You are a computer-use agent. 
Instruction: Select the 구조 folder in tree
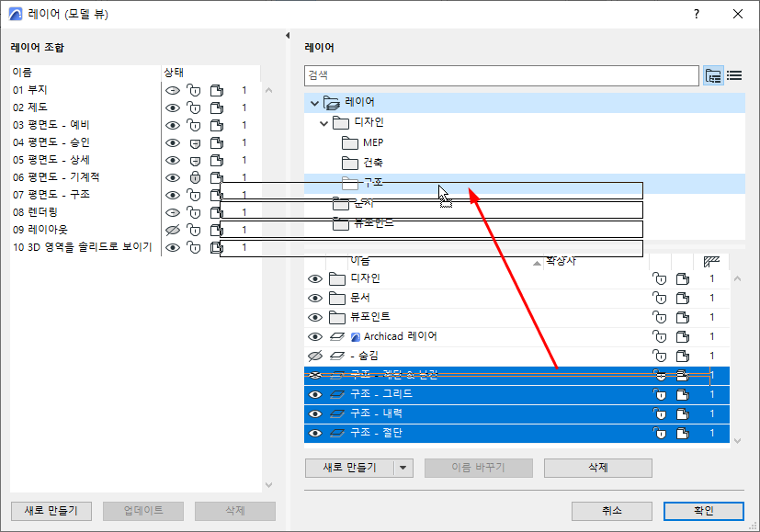(x=373, y=183)
